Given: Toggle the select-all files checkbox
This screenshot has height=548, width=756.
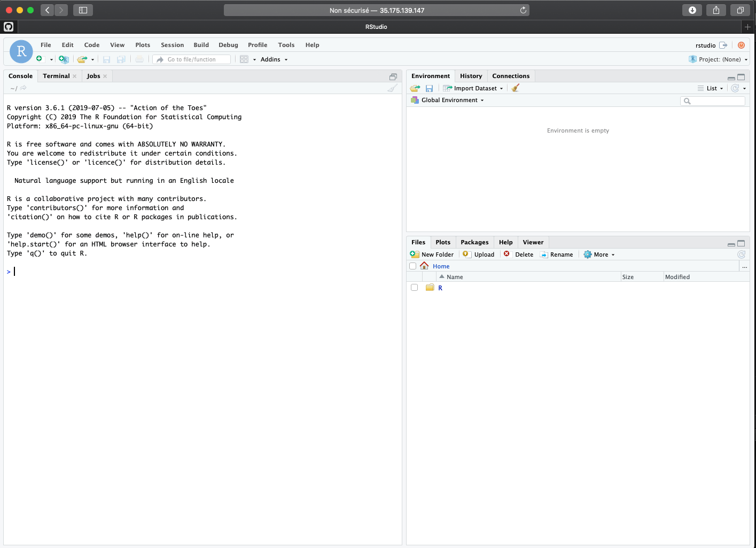Looking at the screenshot, I should pos(413,266).
